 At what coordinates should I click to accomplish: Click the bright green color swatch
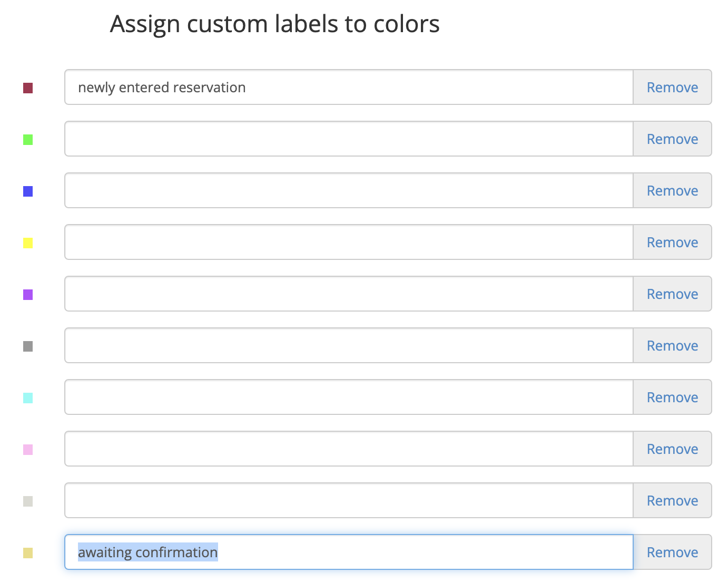28,140
